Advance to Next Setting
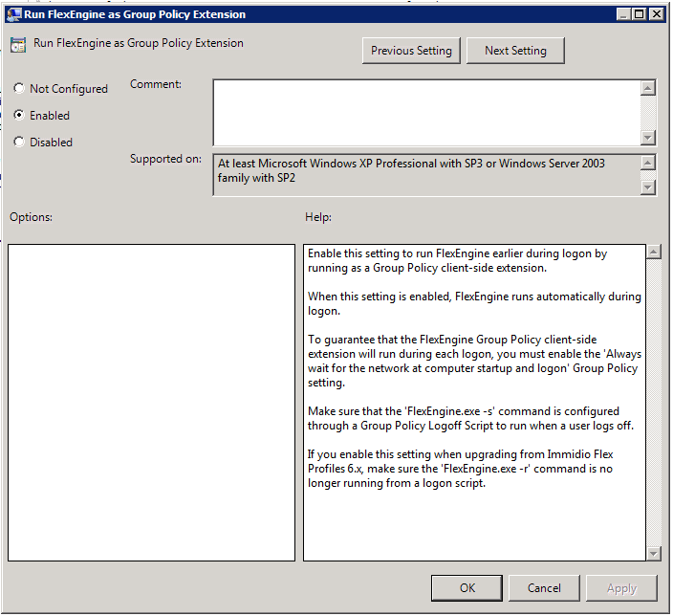This screenshot has width=673, height=616. click(x=515, y=51)
